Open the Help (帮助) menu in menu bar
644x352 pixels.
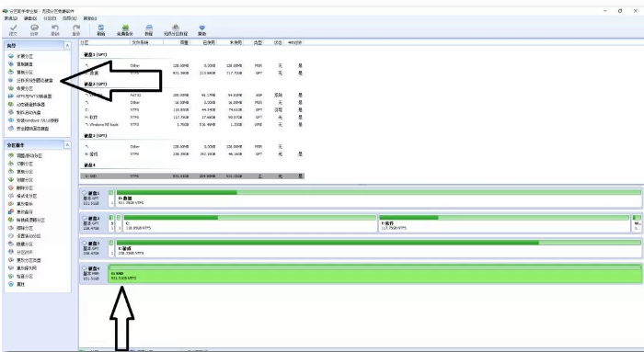point(90,18)
